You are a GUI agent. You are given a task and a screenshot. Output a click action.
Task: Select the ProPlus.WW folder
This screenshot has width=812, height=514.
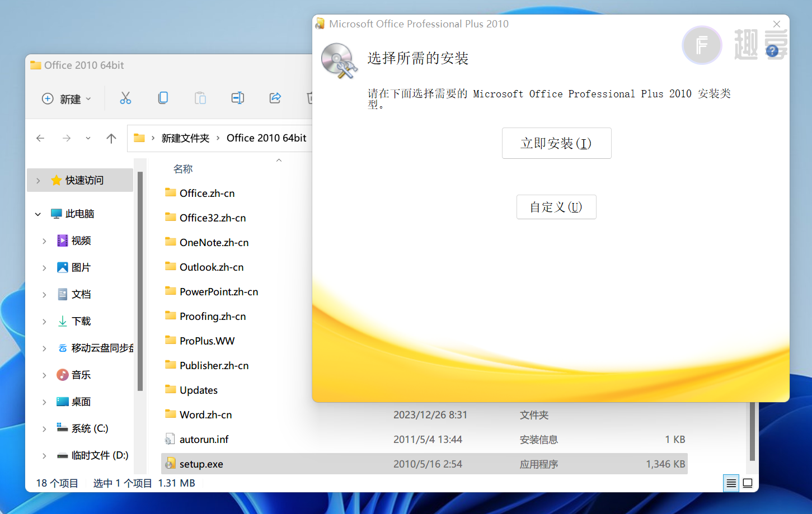click(207, 341)
